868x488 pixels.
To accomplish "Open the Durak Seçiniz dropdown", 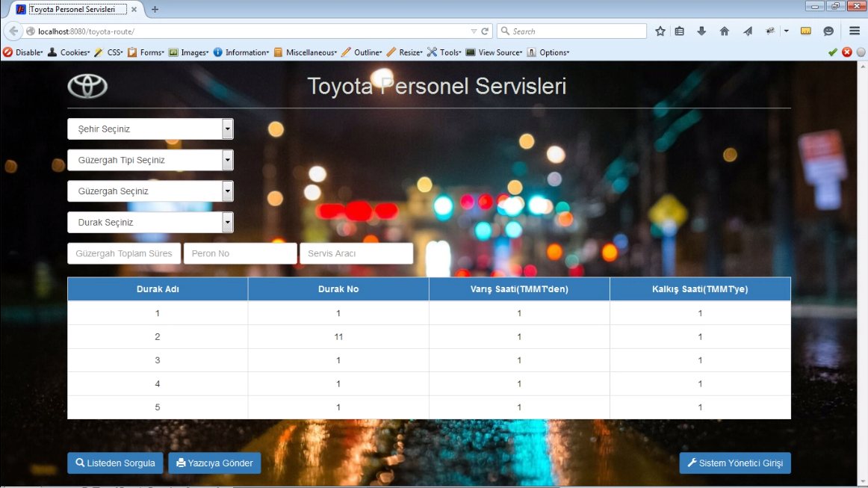I will point(151,222).
